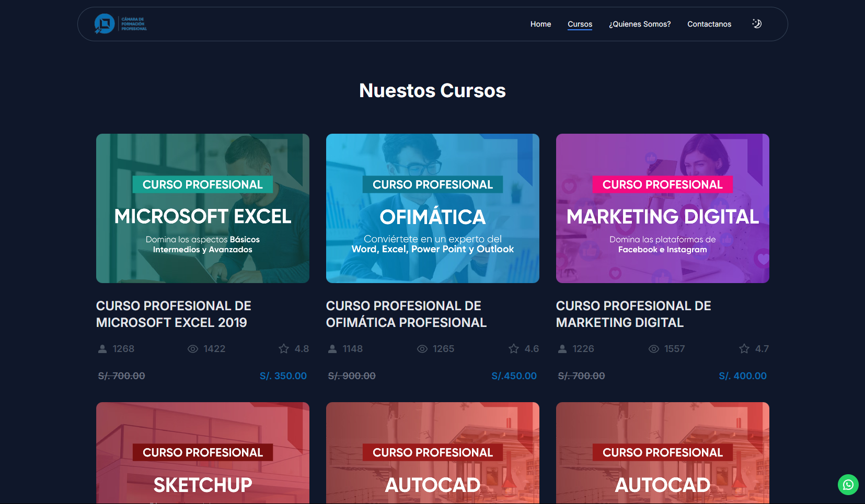This screenshot has height=504, width=865.
Task: Go to Home menu item
Action: coord(540,24)
